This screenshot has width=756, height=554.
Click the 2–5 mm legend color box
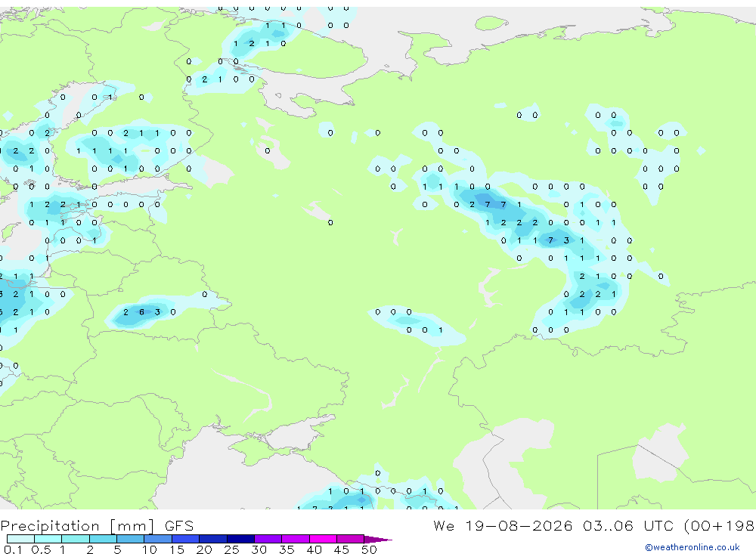click(x=103, y=539)
